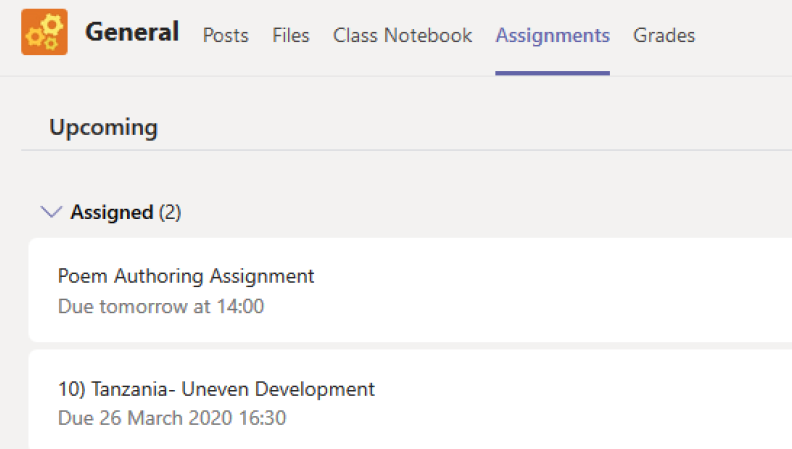
Task: Click the underline beneath the Assignments tab
Action: (552, 73)
